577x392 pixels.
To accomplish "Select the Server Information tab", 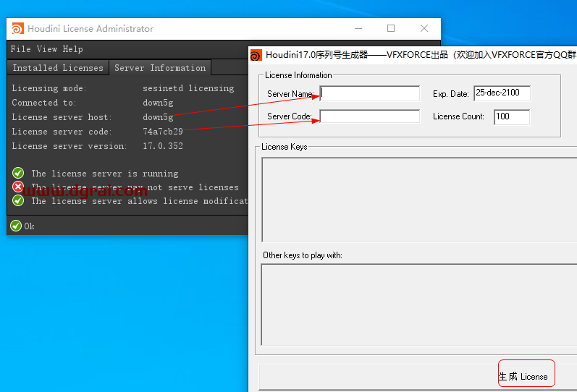I will [160, 68].
